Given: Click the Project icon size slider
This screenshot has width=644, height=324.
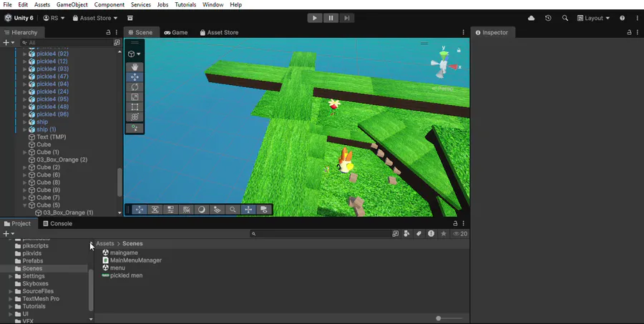Looking at the screenshot, I should coord(449,318).
